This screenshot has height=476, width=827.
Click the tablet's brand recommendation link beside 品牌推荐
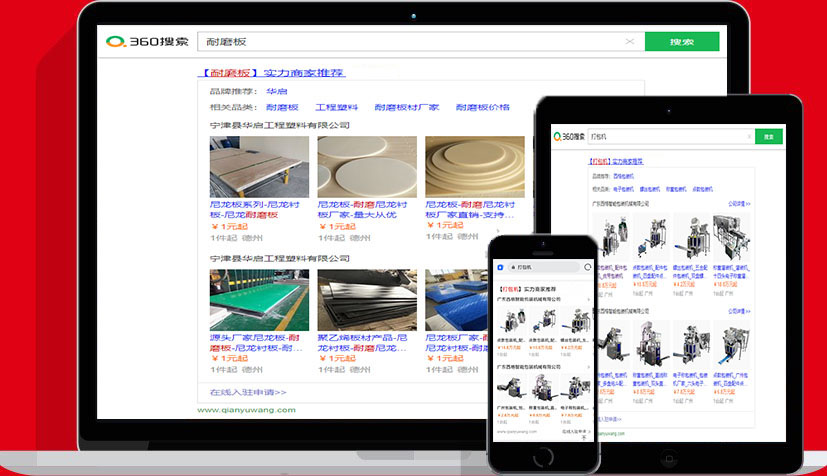pos(623,176)
